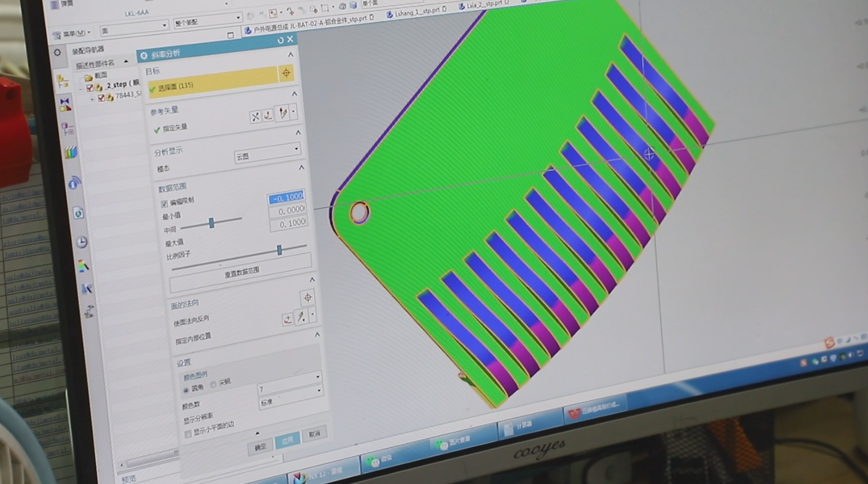Click the 比例因子 slider handle

point(279,249)
